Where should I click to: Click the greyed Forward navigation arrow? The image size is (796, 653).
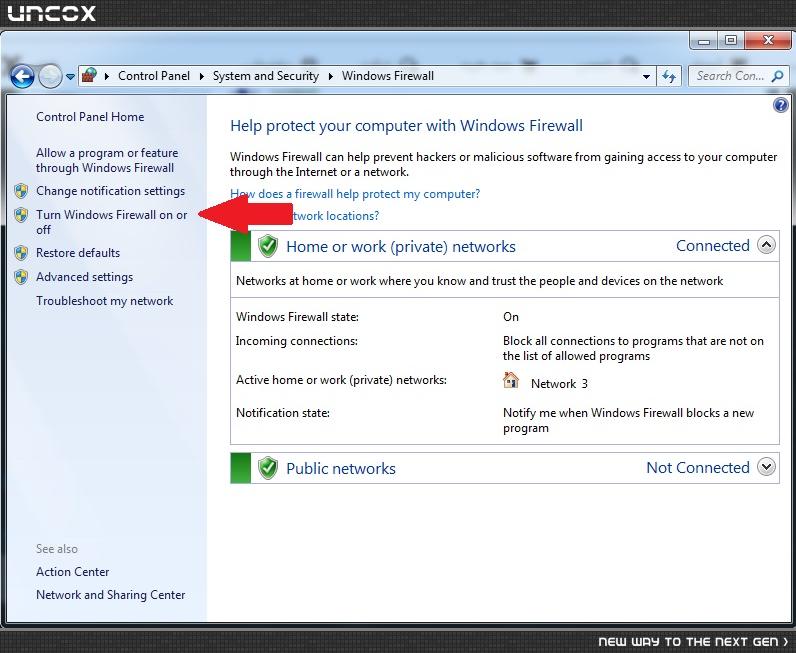pyautogui.click(x=50, y=77)
